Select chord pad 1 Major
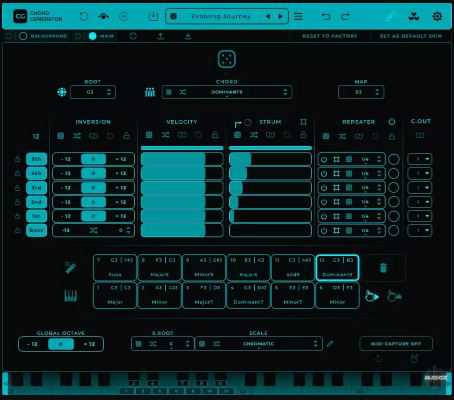This screenshot has height=400, width=454. [x=115, y=295]
